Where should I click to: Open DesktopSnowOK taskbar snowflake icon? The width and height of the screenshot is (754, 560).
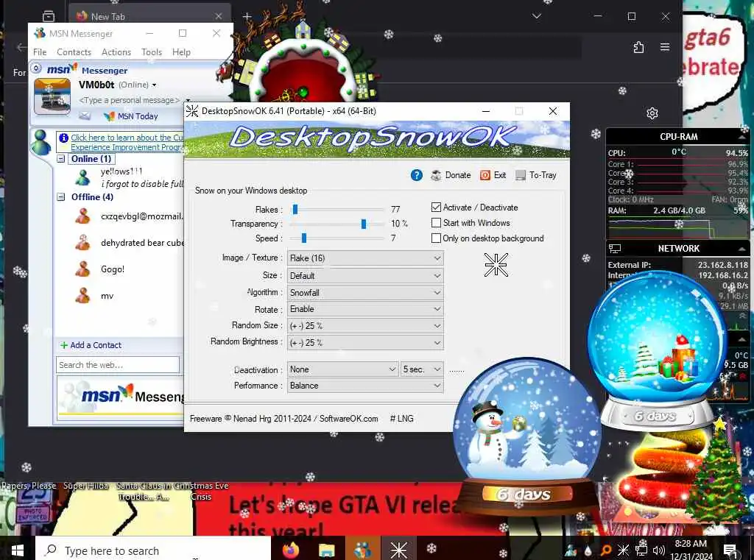pyautogui.click(x=398, y=550)
